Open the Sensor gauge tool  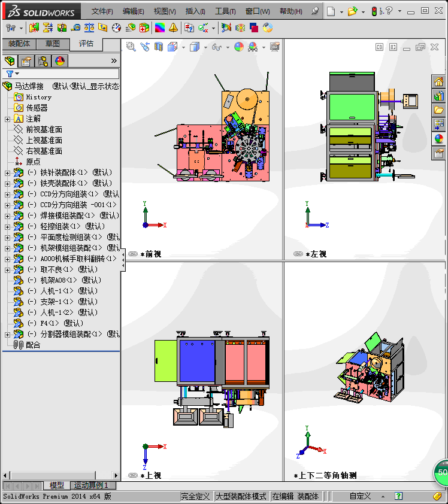click(x=116, y=28)
